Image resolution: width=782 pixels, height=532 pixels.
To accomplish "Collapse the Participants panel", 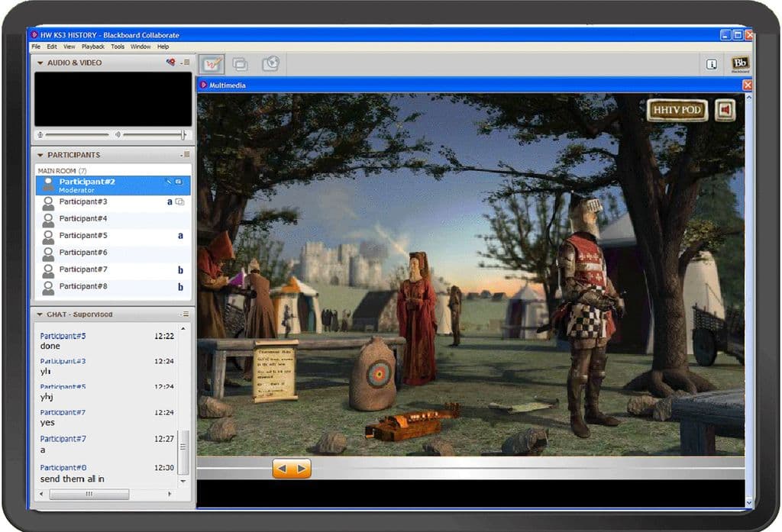I will coord(40,155).
